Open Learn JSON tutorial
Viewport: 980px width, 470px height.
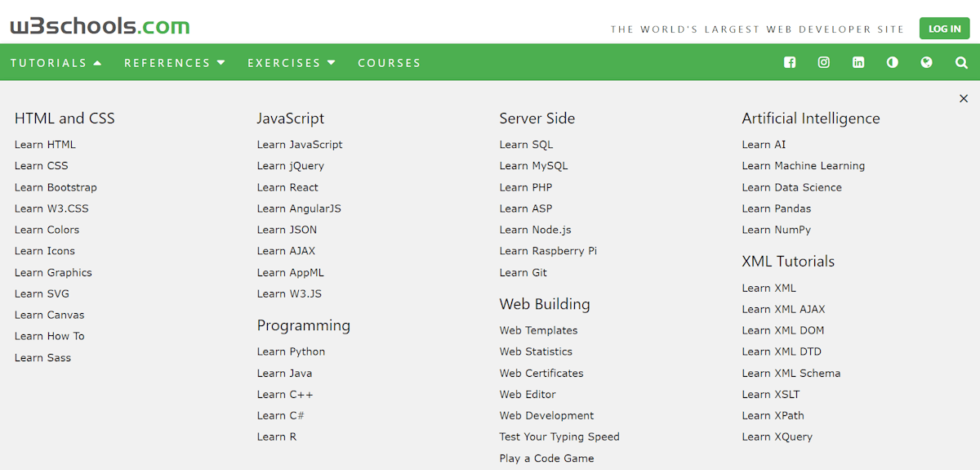pyautogui.click(x=287, y=230)
